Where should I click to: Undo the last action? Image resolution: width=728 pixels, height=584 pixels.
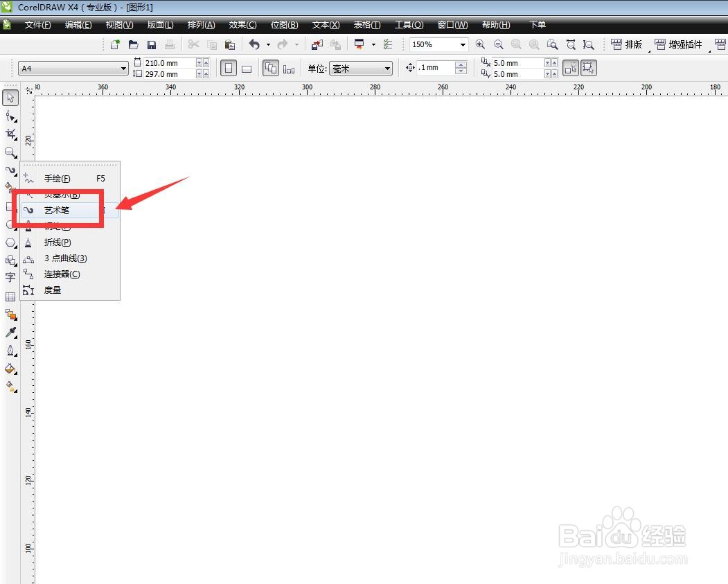click(x=254, y=44)
